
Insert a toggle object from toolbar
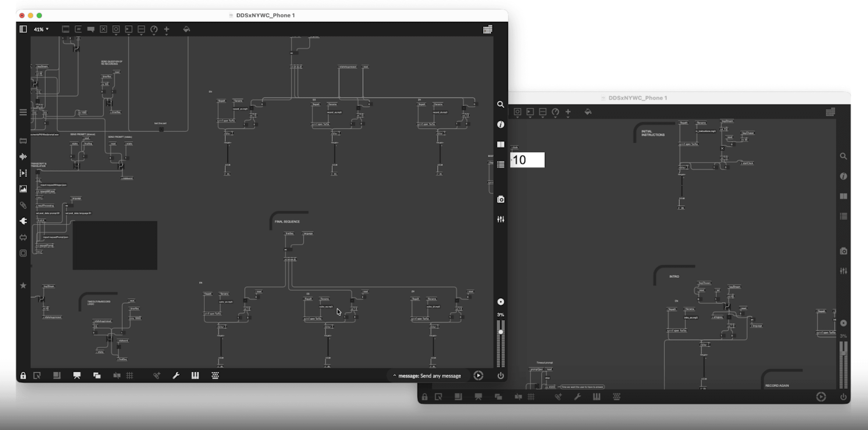pyautogui.click(x=103, y=29)
